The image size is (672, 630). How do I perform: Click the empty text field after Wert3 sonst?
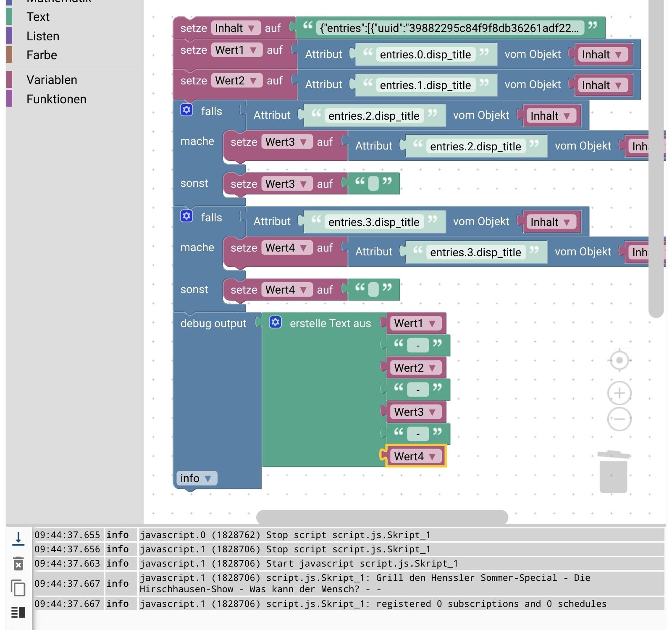tap(373, 184)
